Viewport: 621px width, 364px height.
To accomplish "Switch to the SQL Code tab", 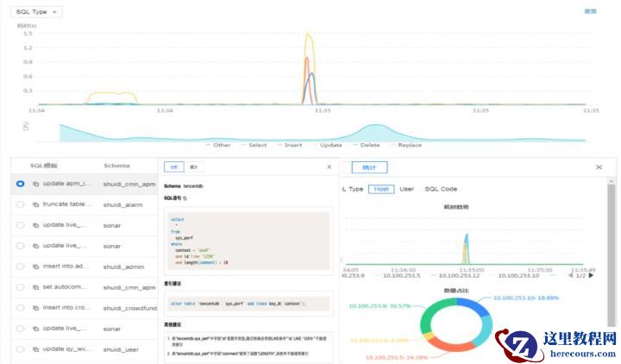I will pyautogui.click(x=441, y=189).
